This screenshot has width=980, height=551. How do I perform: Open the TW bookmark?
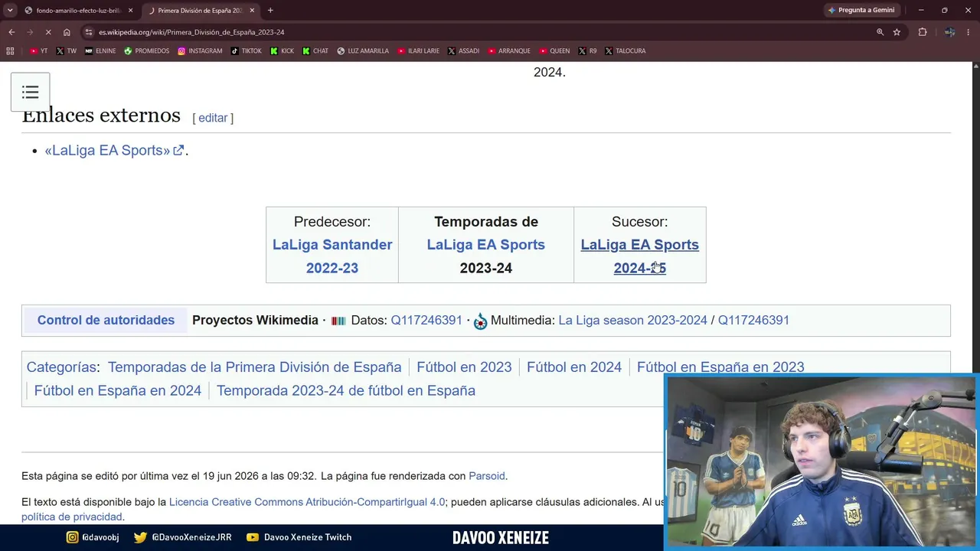click(x=67, y=51)
